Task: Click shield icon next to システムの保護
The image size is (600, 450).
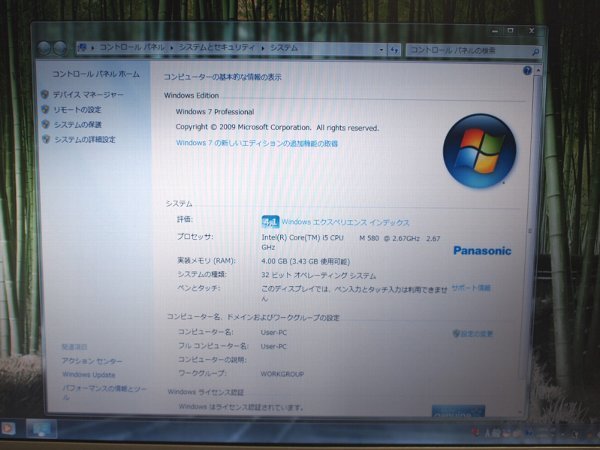Action: [46, 124]
